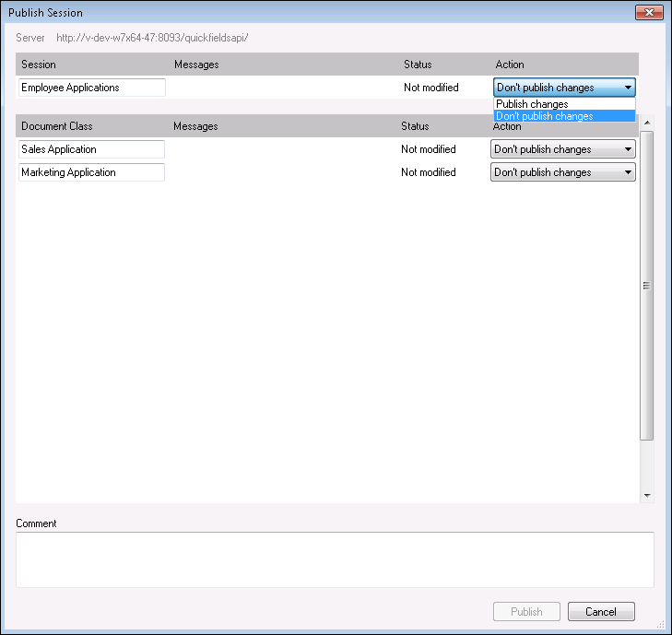Viewport: 672px width, 635px height.
Task: Open the Marketing Application action dropdown
Action: pos(562,172)
